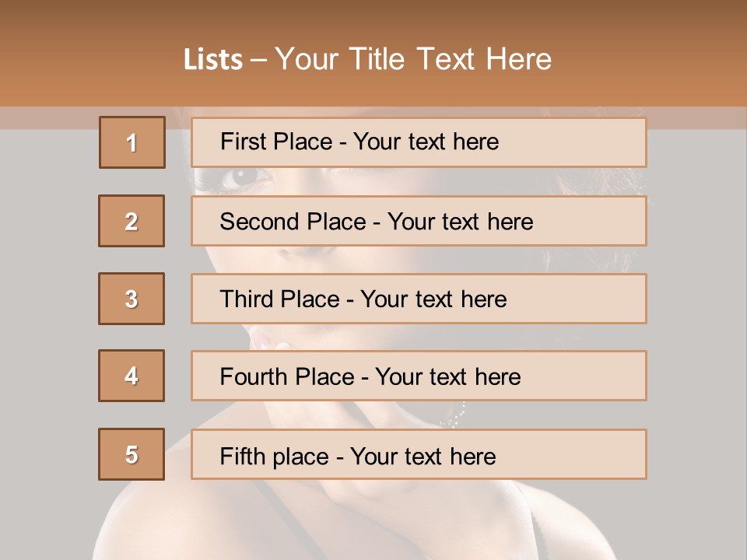Select the number 2 box
The width and height of the screenshot is (747, 560).
click(132, 221)
